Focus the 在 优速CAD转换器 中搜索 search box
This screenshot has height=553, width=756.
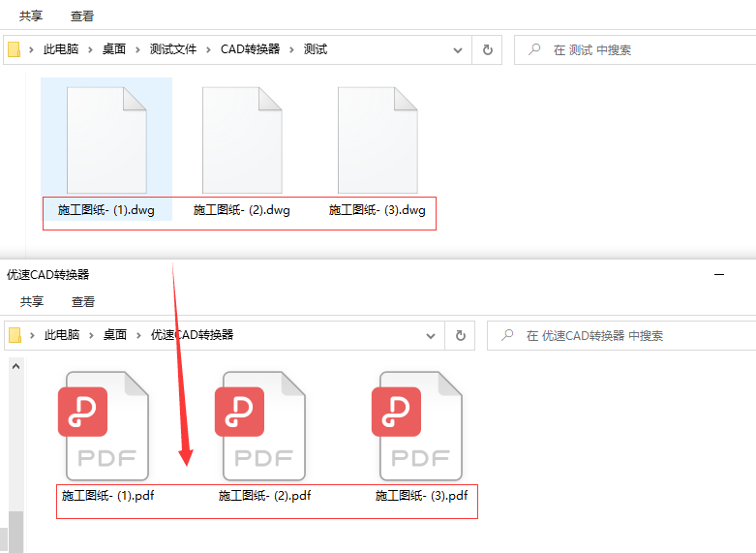pyautogui.click(x=621, y=335)
